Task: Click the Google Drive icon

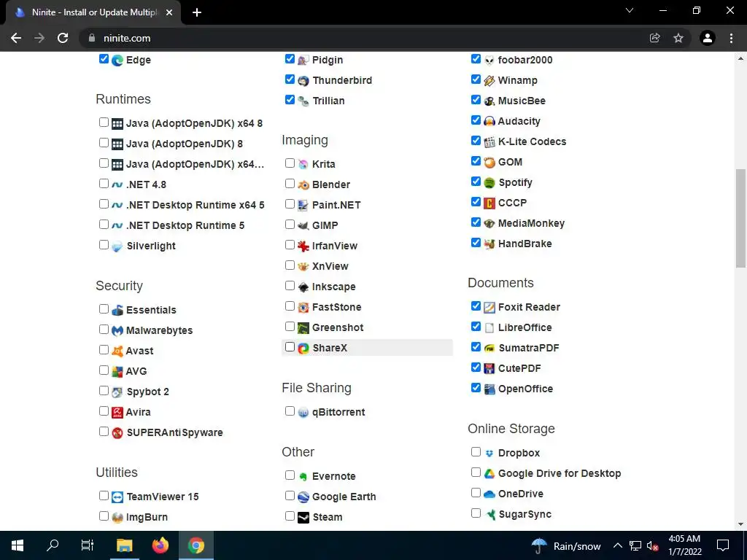Action: pos(489,474)
